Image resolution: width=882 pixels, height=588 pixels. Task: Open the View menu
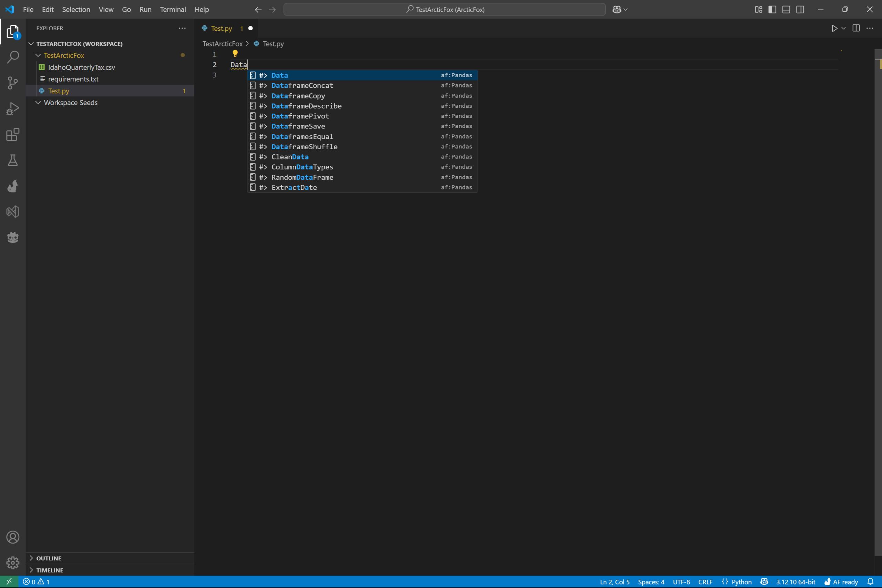pyautogui.click(x=106, y=10)
